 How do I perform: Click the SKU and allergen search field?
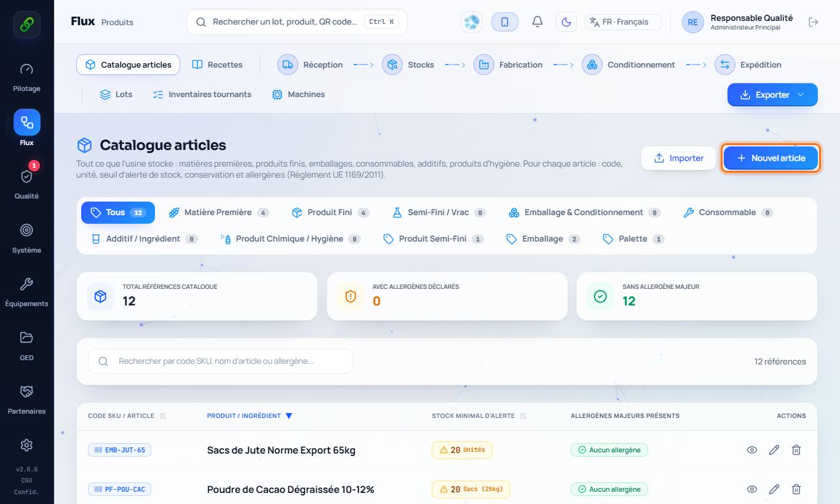pyautogui.click(x=221, y=361)
